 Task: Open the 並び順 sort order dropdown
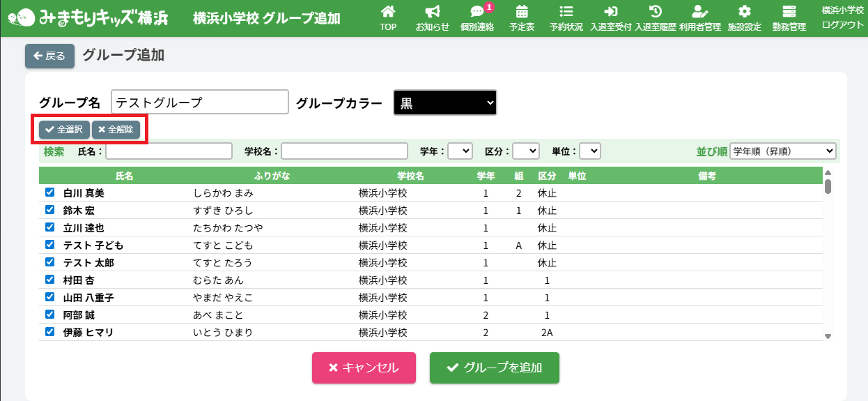point(782,151)
